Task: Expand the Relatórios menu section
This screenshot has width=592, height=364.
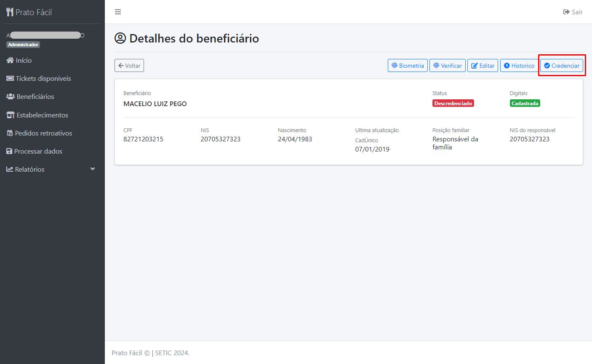Action: point(29,169)
